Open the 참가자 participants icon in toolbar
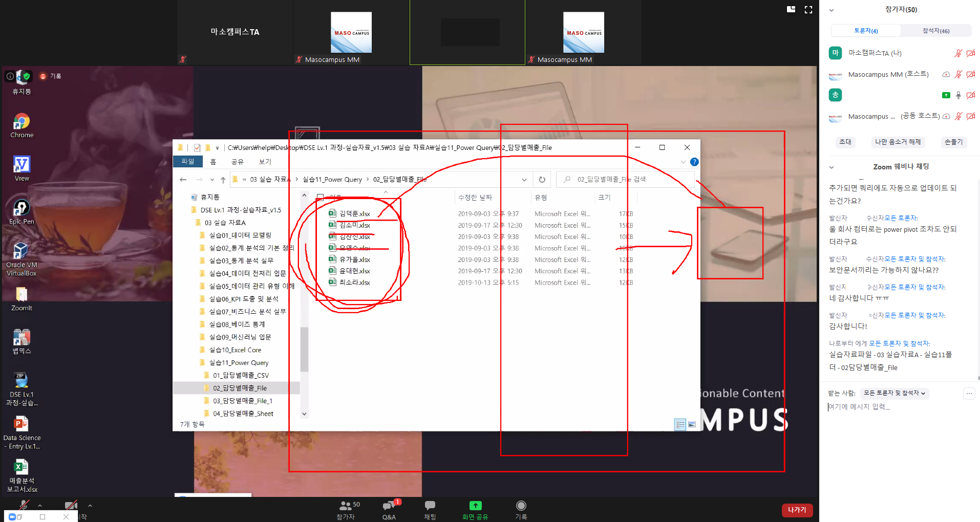 346,506
